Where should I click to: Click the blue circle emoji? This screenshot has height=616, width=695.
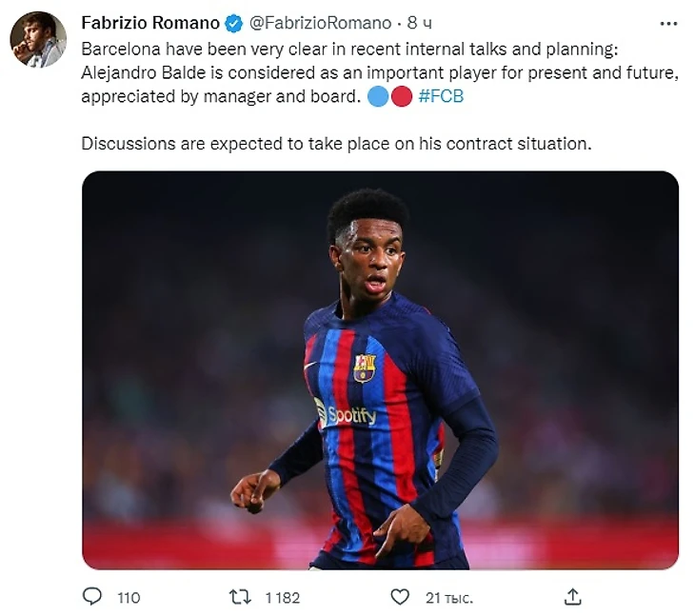(x=377, y=97)
